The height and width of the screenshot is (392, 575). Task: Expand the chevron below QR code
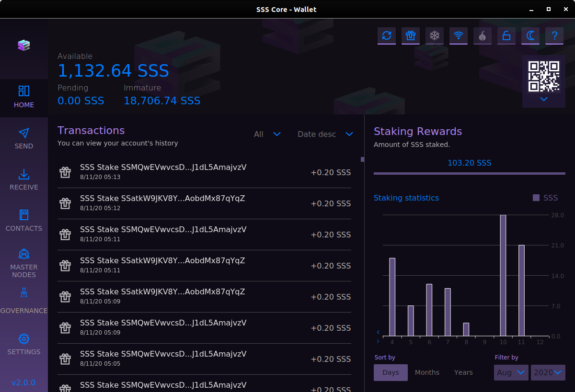pos(544,99)
